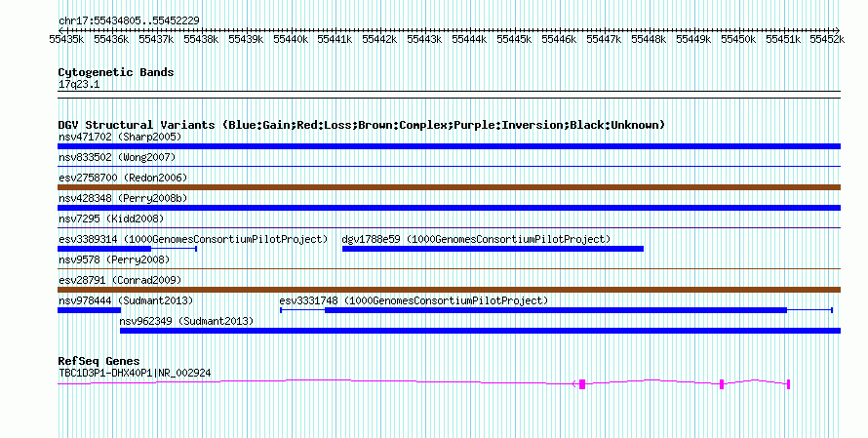Click the chr17:55434805..55452229 coordinates label
Image resolution: width=868 pixels, height=438 pixels.
point(129,20)
